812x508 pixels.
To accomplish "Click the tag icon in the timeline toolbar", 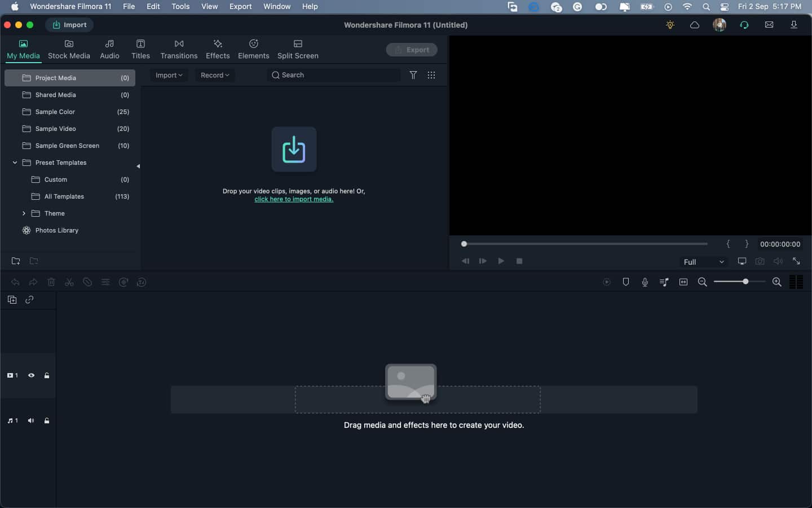I will [x=87, y=282].
